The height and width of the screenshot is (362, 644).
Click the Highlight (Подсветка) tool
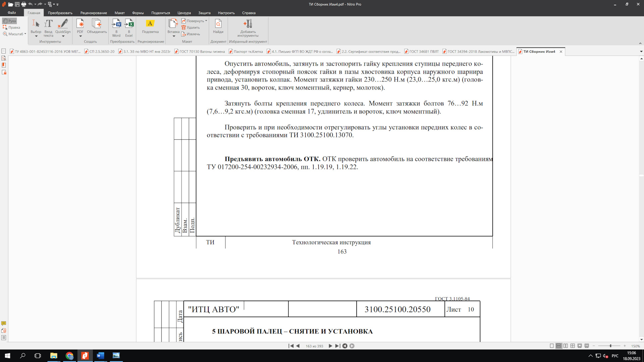pyautogui.click(x=150, y=26)
